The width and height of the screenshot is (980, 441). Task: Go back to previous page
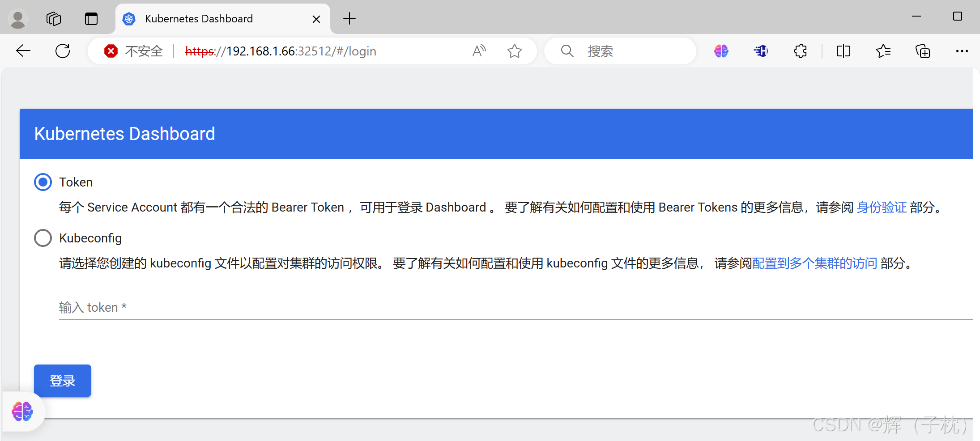(23, 51)
